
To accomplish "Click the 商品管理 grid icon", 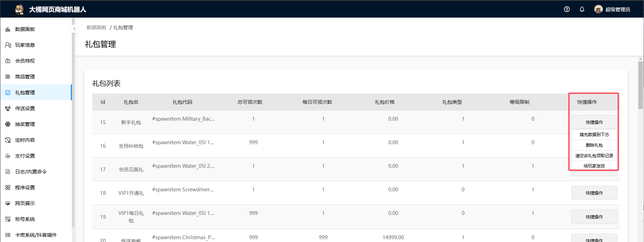I will pyautogui.click(x=8, y=77).
